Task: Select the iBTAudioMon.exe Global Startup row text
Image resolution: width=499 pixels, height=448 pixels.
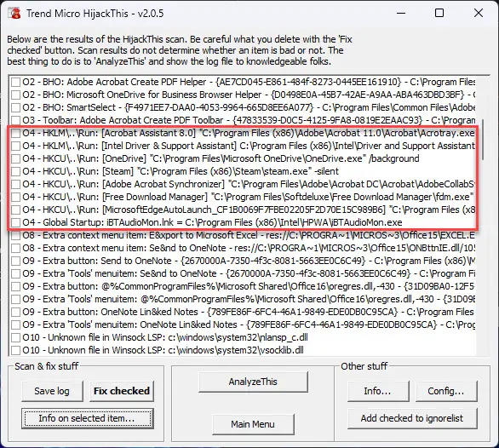Action: (212, 222)
